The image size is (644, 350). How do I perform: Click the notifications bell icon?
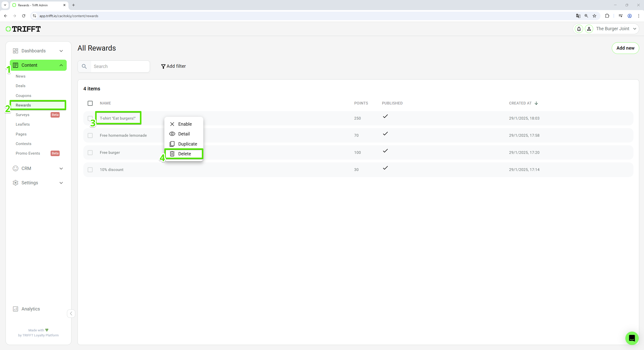579,29
